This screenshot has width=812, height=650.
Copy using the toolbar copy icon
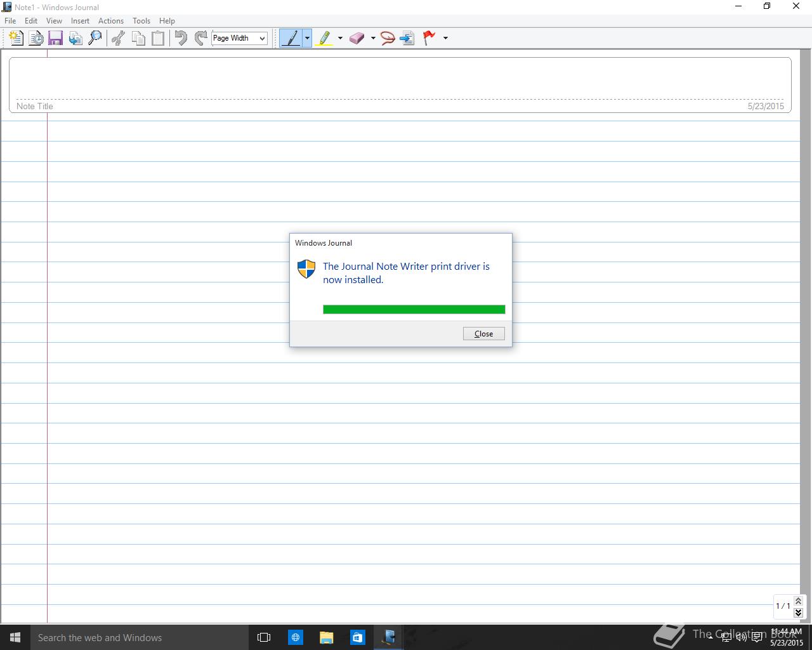(138, 38)
